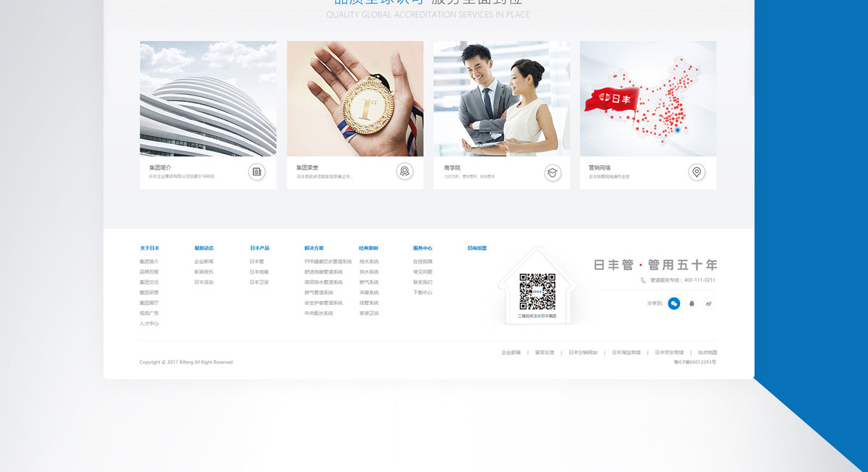Open the 企业新闻 footer link
Viewport: 868px width, 472px height.
click(204, 261)
